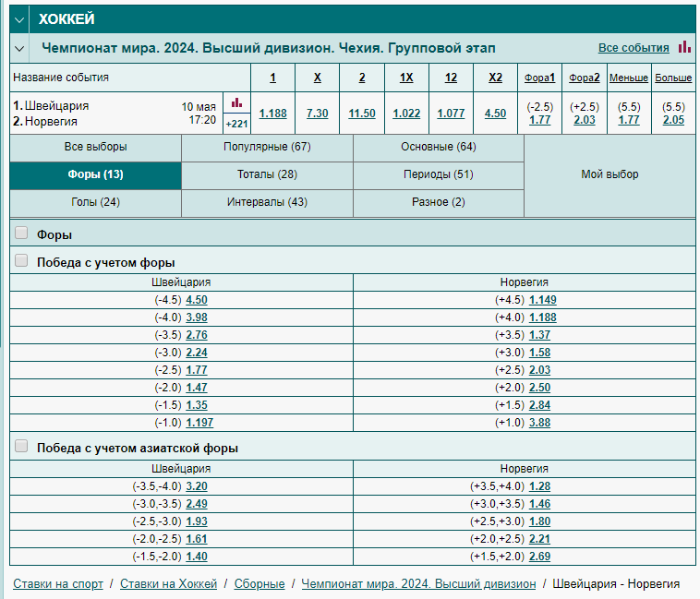700x599 pixels.
Task: Bet Asian handicap (+1.5,+2.0) at 2.69
Action: click(539, 557)
